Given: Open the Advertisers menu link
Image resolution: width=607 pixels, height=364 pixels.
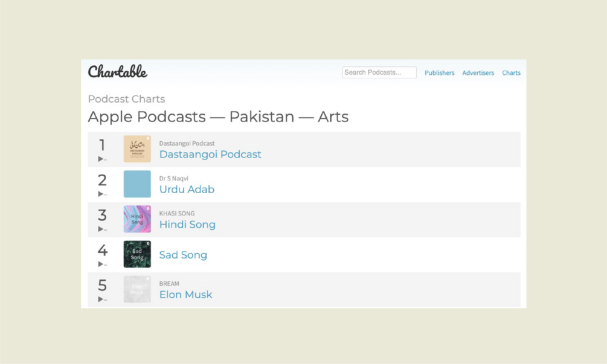Looking at the screenshot, I should [478, 73].
